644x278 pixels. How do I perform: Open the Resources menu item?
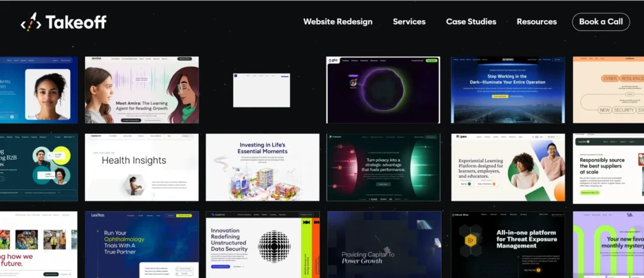pos(536,22)
